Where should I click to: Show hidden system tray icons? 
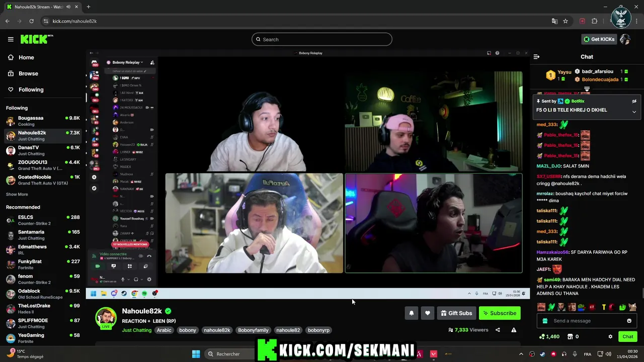coord(521,354)
